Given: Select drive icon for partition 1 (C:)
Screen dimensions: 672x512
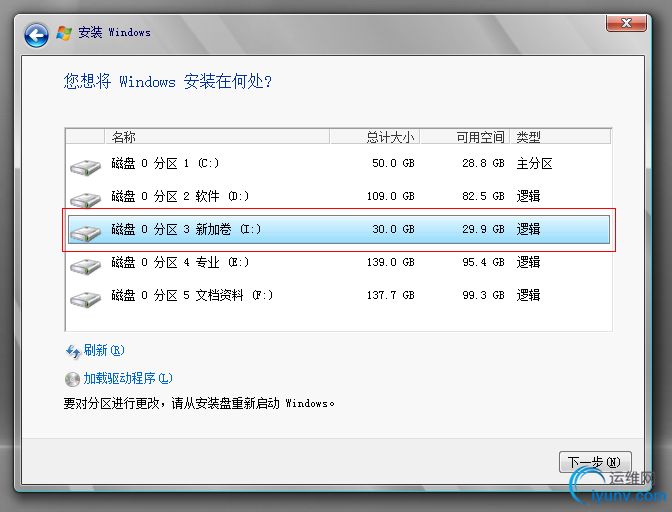Looking at the screenshot, I should [x=85, y=167].
